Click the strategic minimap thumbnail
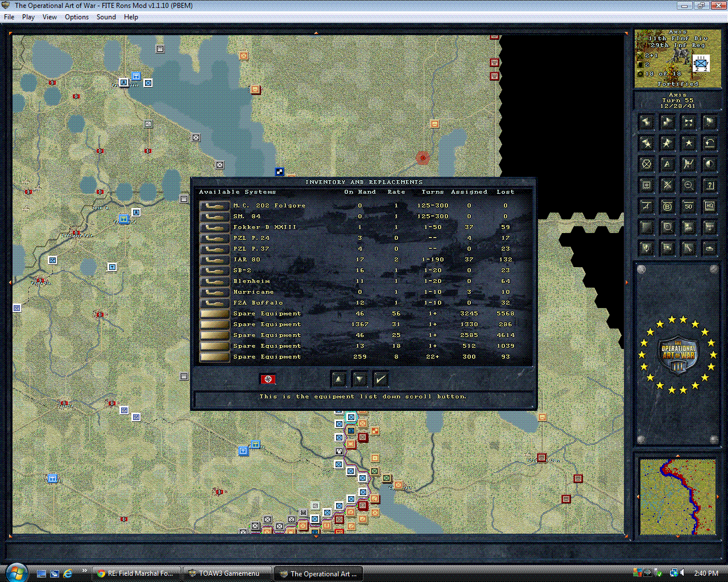This screenshot has width=728, height=582. point(677,497)
